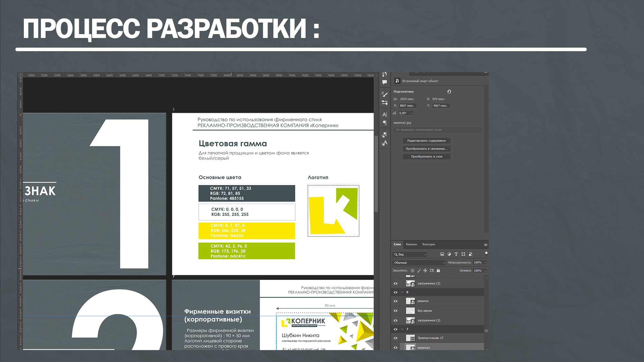This screenshot has height=362, width=644.
Task: Open the Comments panel speech bubble icon
Action: 384,82
